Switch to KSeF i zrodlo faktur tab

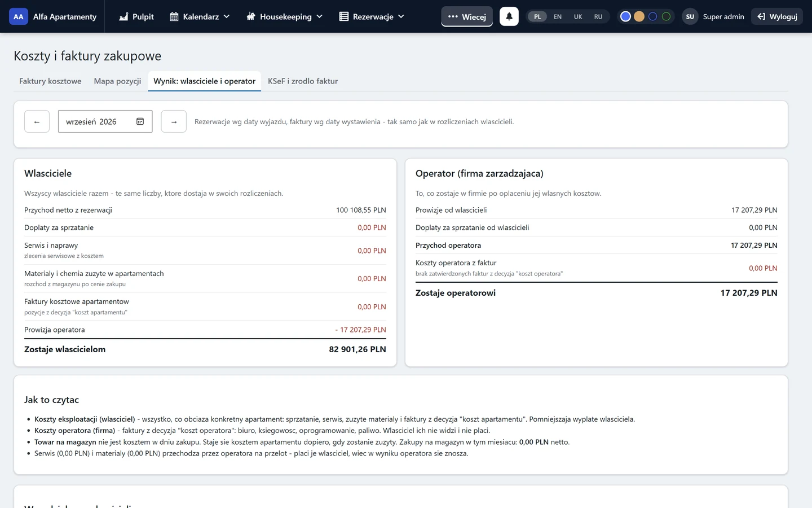(x=303, y=81)
